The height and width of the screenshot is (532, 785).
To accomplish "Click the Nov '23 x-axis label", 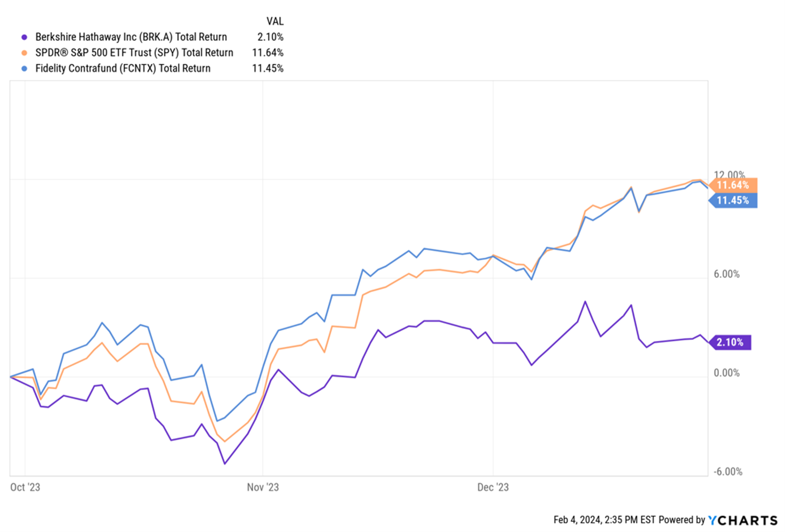I will [x=263, y=487].
